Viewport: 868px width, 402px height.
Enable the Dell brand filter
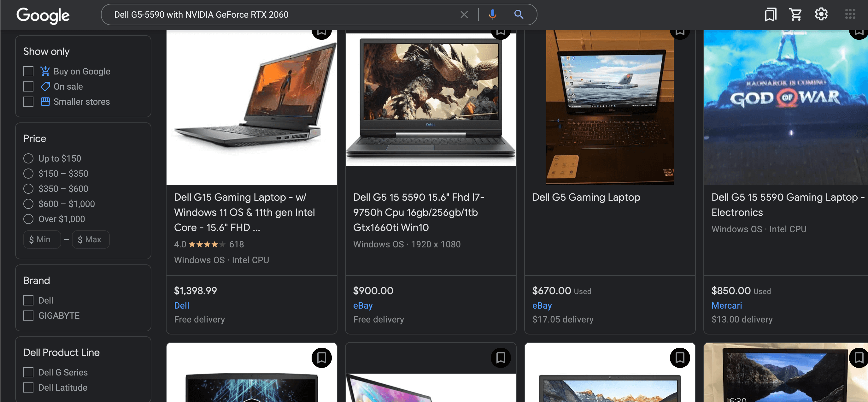28,300
